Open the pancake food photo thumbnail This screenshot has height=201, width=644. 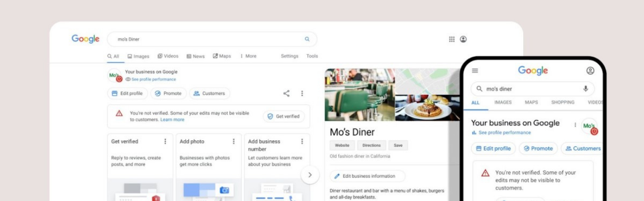pos(423,108)
